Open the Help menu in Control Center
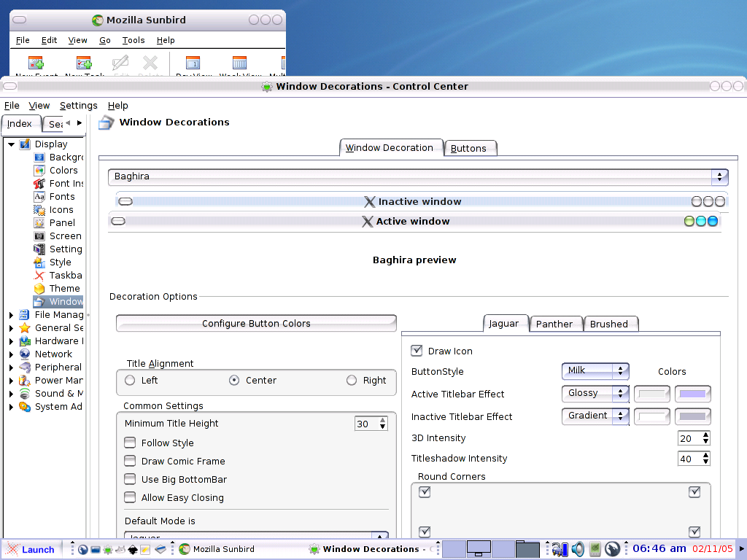Screen dimensions: 747x560 pyautogui.click(x=117, y=106)
